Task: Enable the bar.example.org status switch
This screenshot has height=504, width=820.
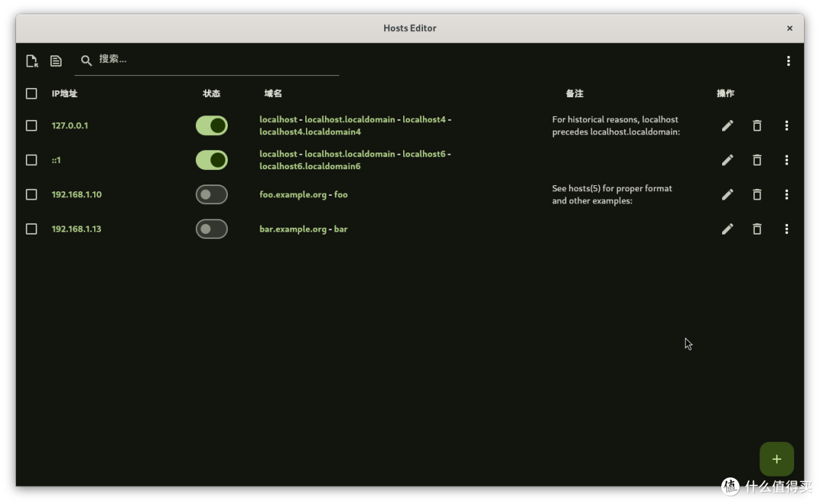Action: pos(212,229)
